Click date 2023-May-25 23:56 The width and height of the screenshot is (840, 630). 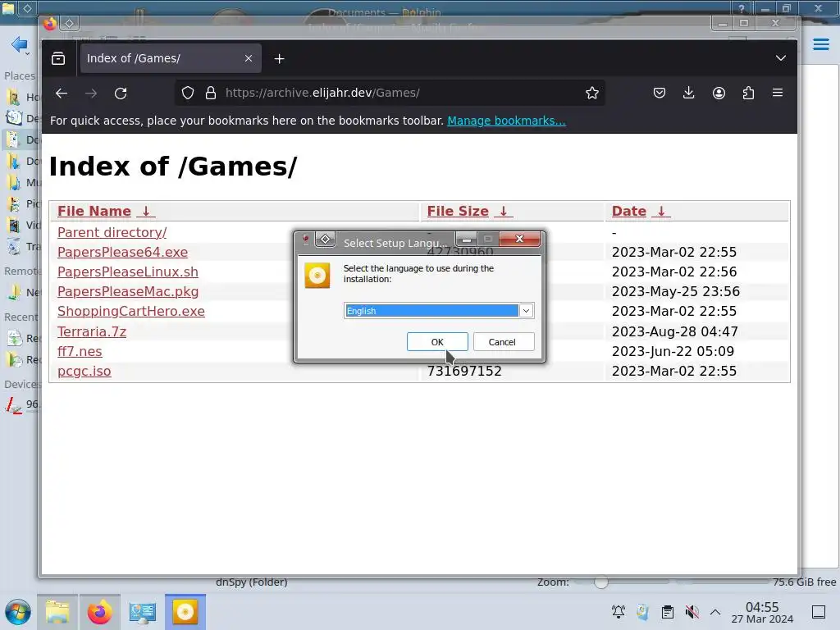tap(676, 292)
